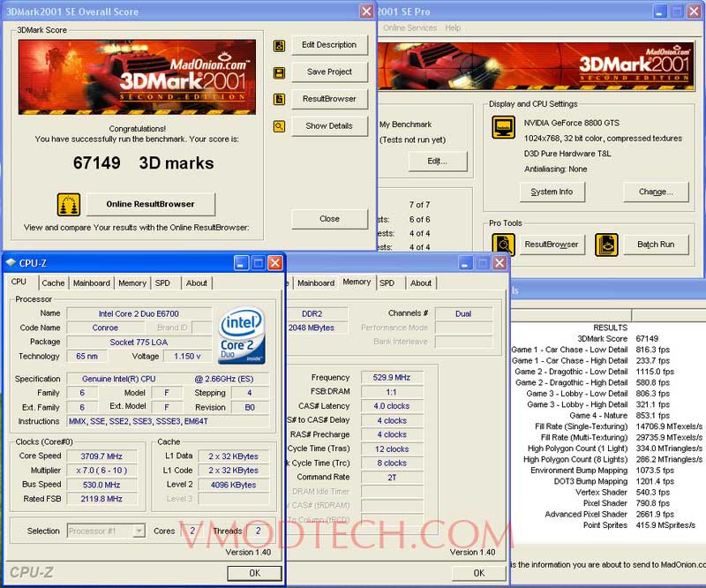Click the Multiplier value x 7.0

(101, 471)
